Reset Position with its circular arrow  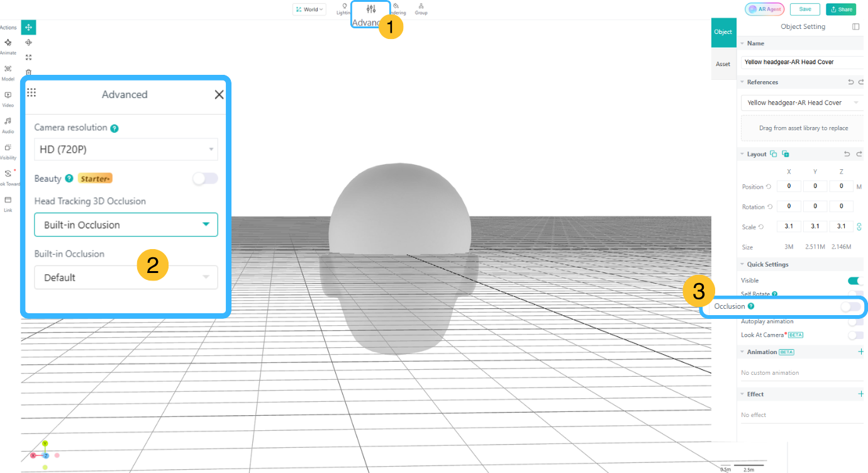coord(769,187)
